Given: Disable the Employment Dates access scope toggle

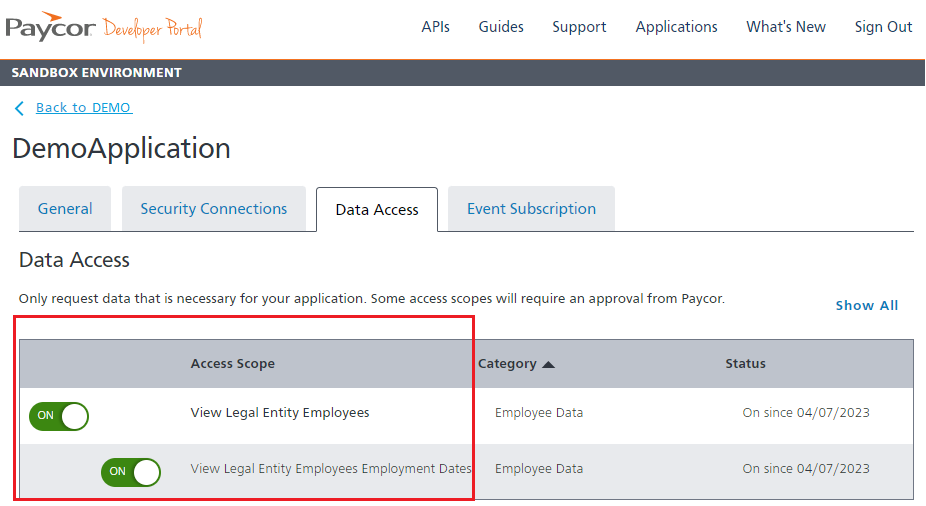Looking at the screenshot, I should click(131, 471).
